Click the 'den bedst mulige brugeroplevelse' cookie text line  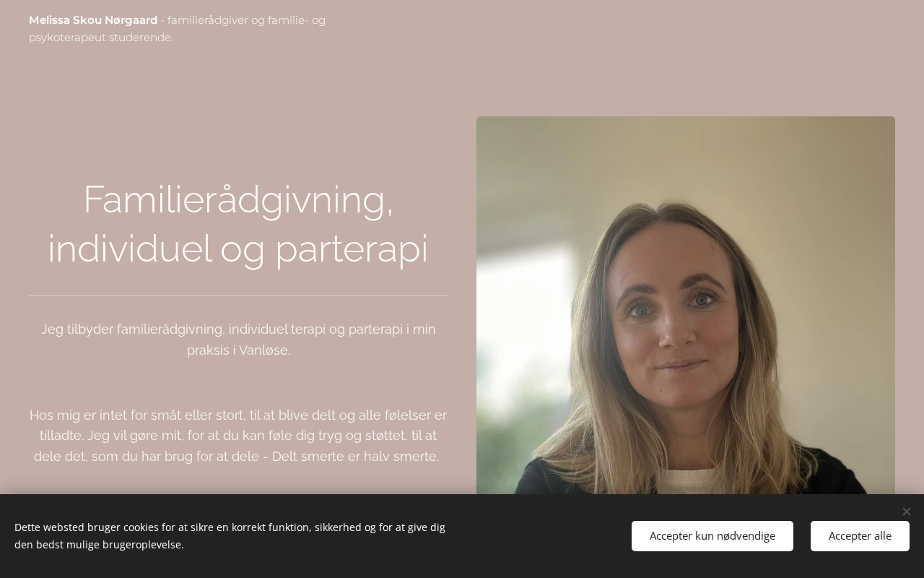[99, 545]
